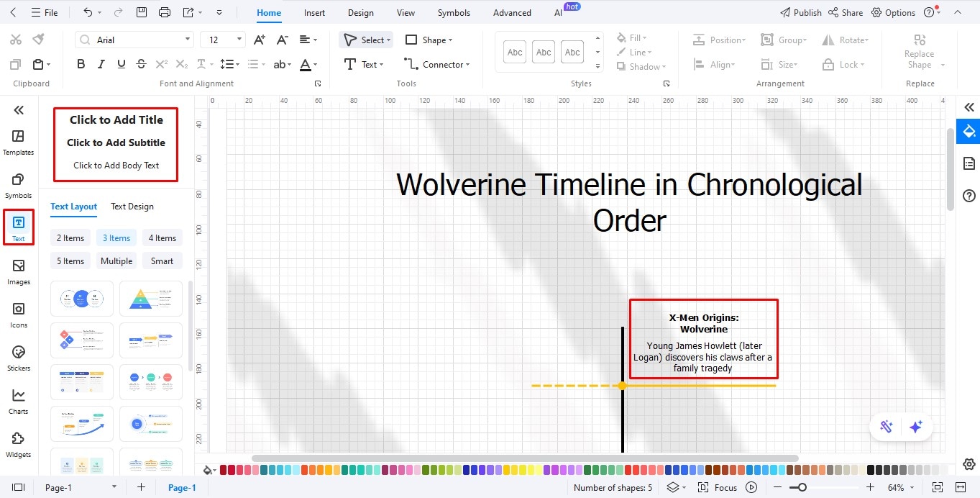The height and width of the screenshot is (498, 980).
Task: Toggle Italic formatting
Action: (101, 64)
